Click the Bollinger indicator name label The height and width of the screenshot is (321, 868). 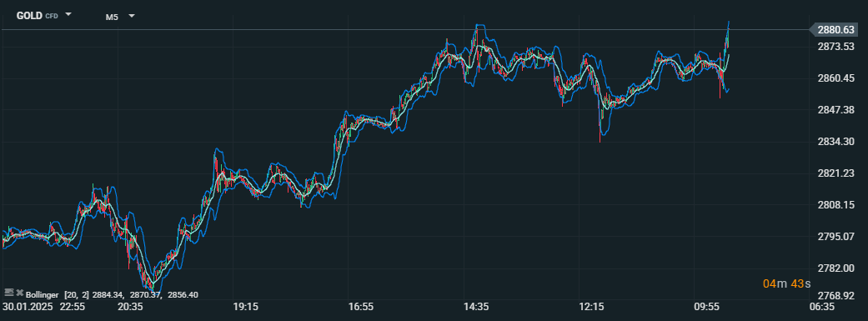click(x=42, y=295)
